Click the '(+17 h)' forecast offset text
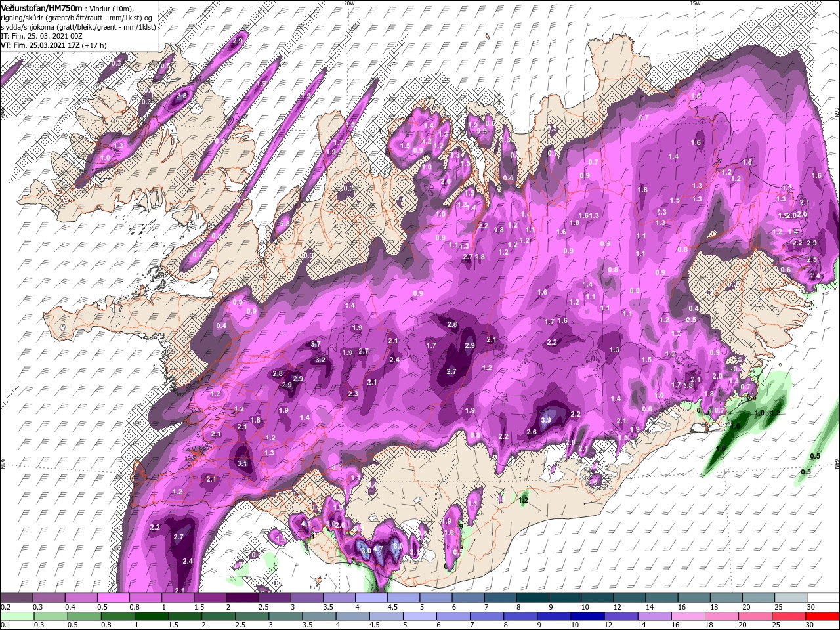840x630 pixels. tap(95, 45)
